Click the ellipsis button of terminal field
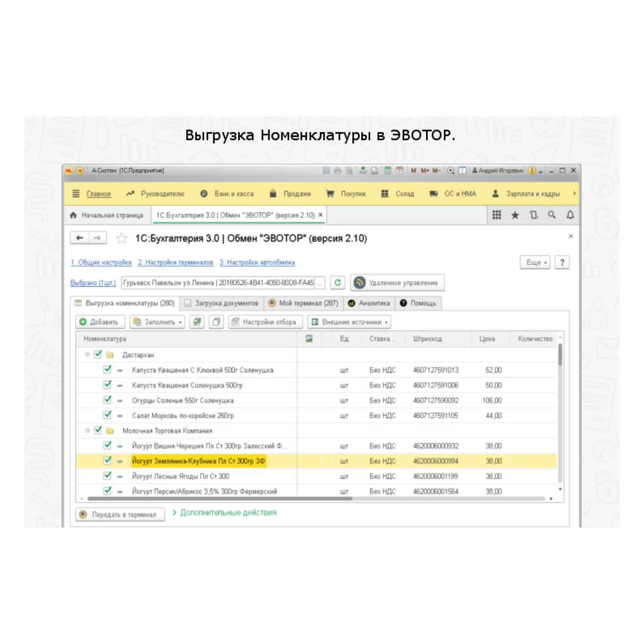 [x=320, y=283]
